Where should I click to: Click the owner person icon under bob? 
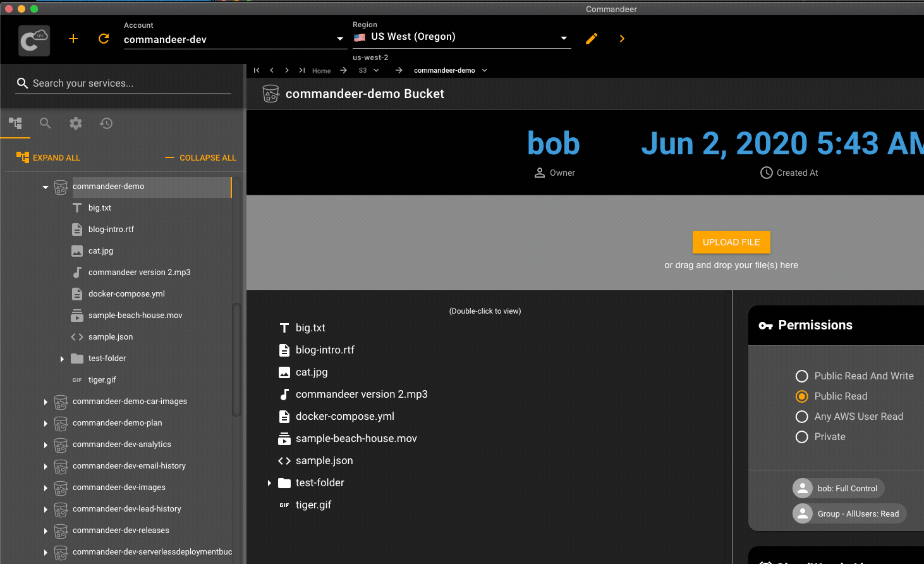point(540,173)
